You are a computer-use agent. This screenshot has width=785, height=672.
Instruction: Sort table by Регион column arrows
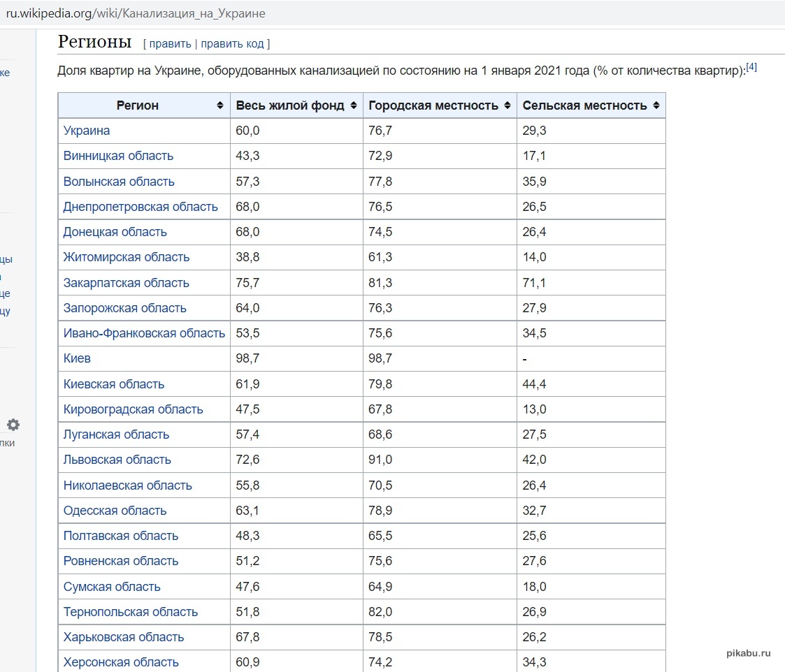tap(220, 105)
